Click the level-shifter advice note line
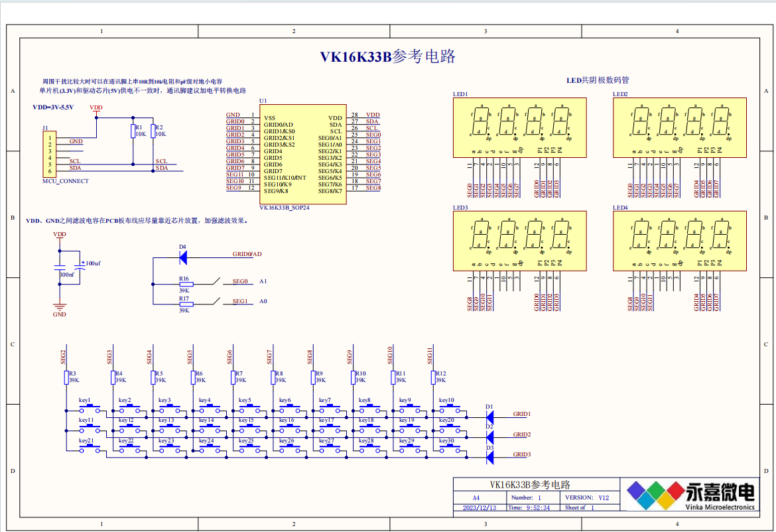The height and width of the screenshot is (532, 776). (143, 91)
